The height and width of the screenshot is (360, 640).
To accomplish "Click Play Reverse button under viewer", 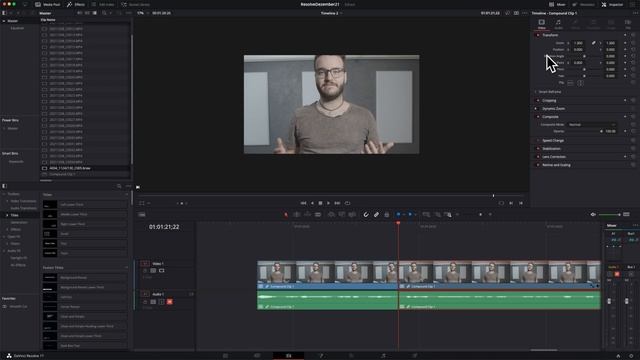I will click(312, 203).
